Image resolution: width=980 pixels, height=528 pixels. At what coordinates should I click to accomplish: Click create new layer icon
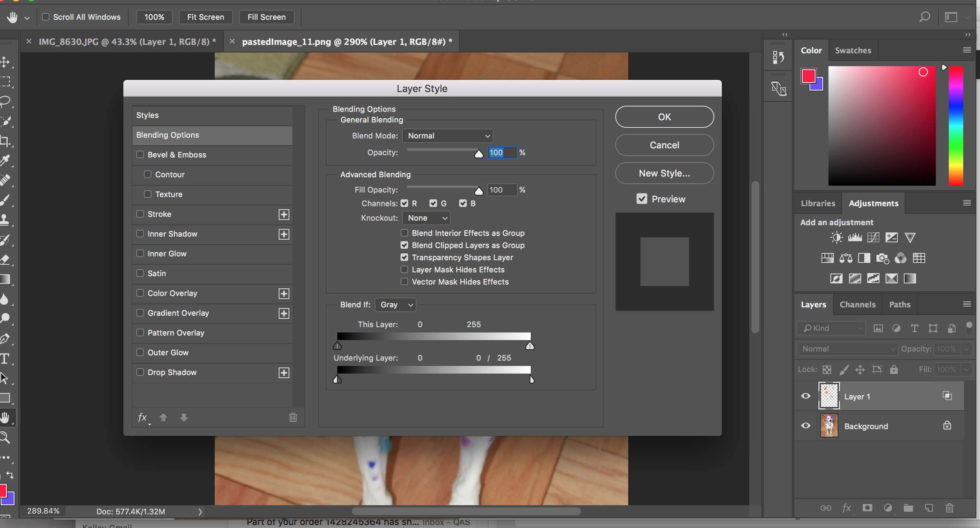(929, 508)
